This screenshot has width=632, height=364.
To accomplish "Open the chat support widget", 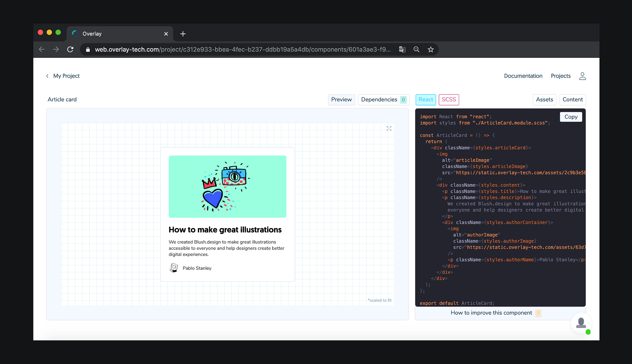I will (x=581, y=323).
